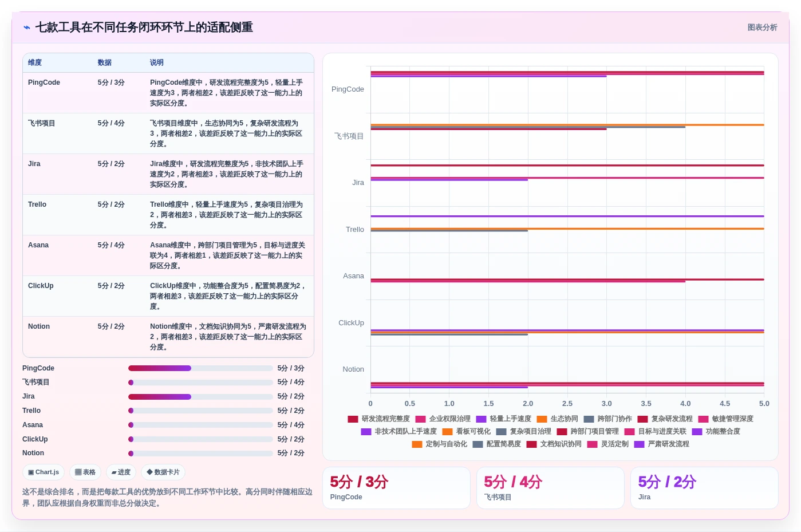
Task: Toggle the 配置简易度 legend item
Action: 496,444
